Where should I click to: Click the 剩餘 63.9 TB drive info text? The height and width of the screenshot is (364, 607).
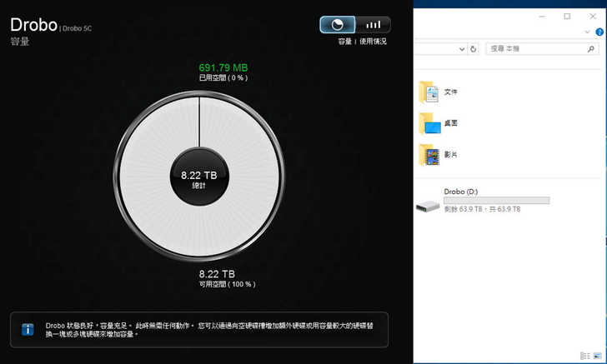pos(482,209)
